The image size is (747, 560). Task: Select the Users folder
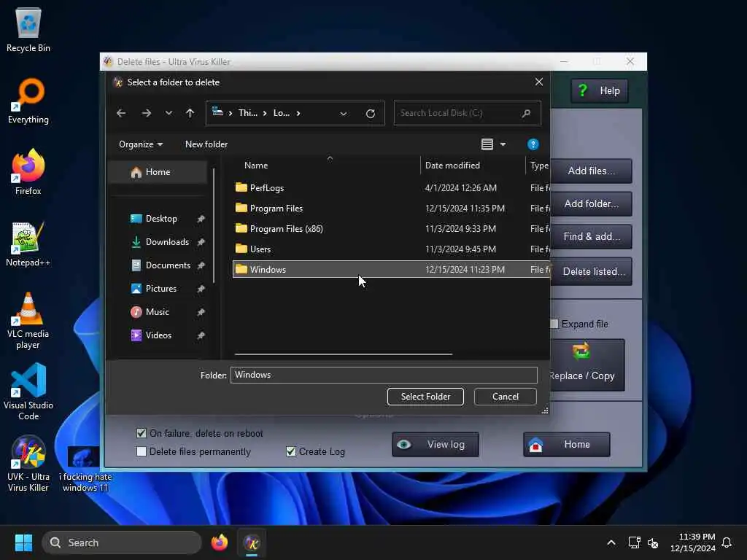coord(391,249)
